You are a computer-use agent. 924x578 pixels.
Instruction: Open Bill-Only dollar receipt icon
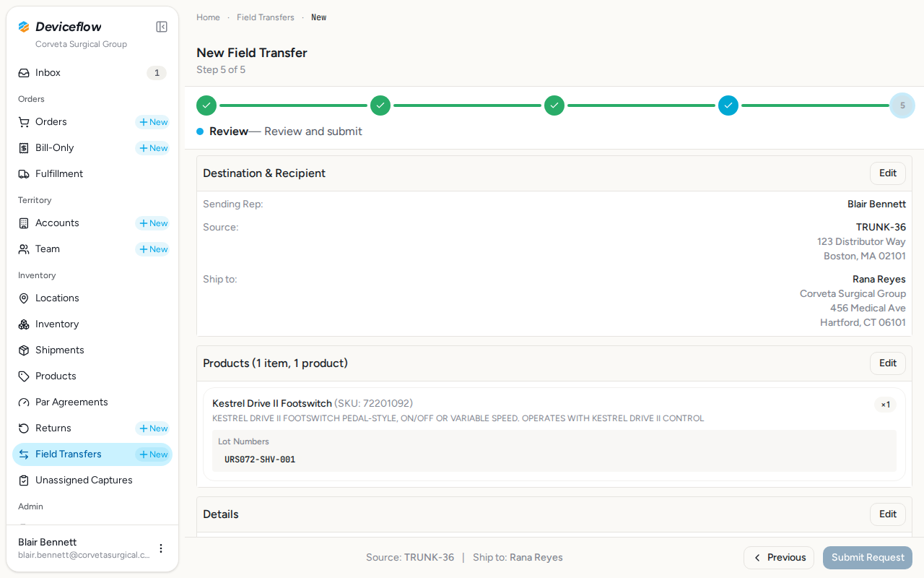click(x=24, y=148)
